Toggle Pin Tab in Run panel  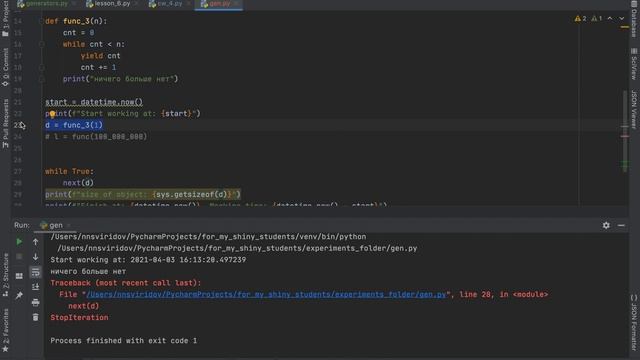pyautogui.click(x=19, y=295)
